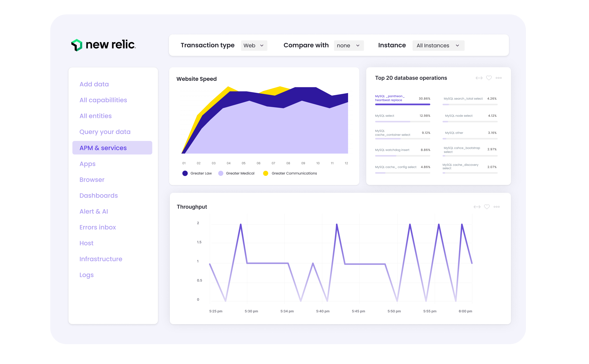Open Infrastructure section
589x364 pixels.
(101, 259)
